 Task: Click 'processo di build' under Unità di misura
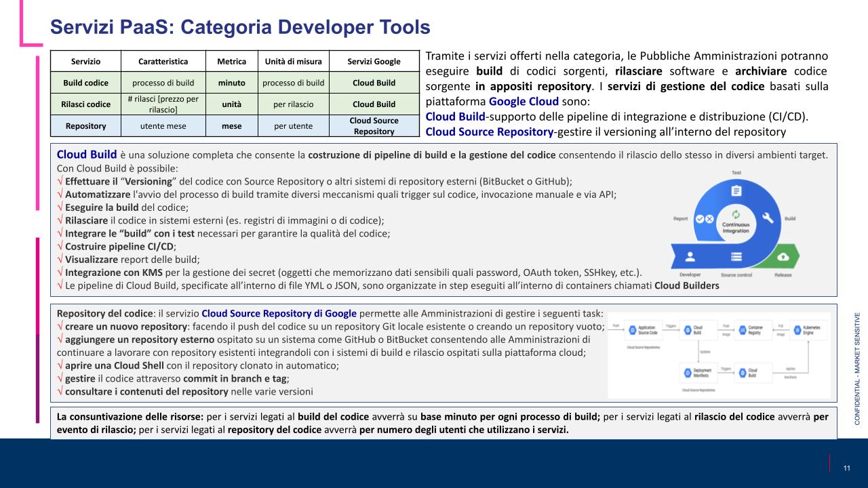click(293, 83)
